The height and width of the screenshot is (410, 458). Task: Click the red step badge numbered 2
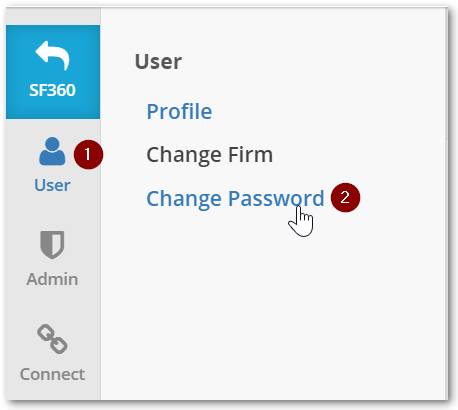tap(345, 198)
